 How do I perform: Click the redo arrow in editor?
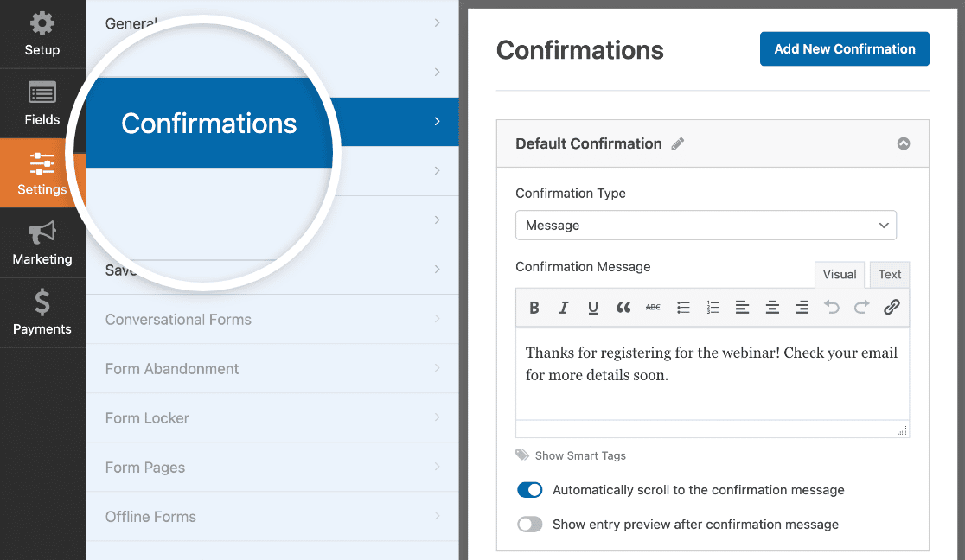[x=861, y=307]
